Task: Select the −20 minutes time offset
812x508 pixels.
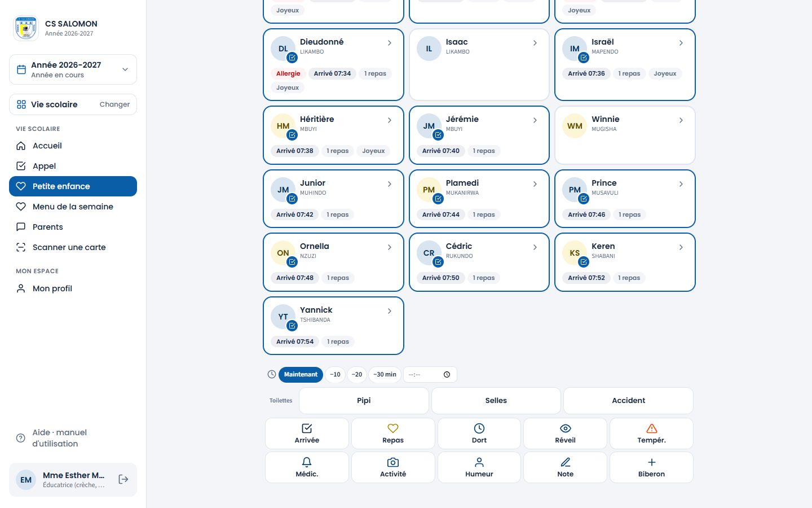Action: click(357, 375)
